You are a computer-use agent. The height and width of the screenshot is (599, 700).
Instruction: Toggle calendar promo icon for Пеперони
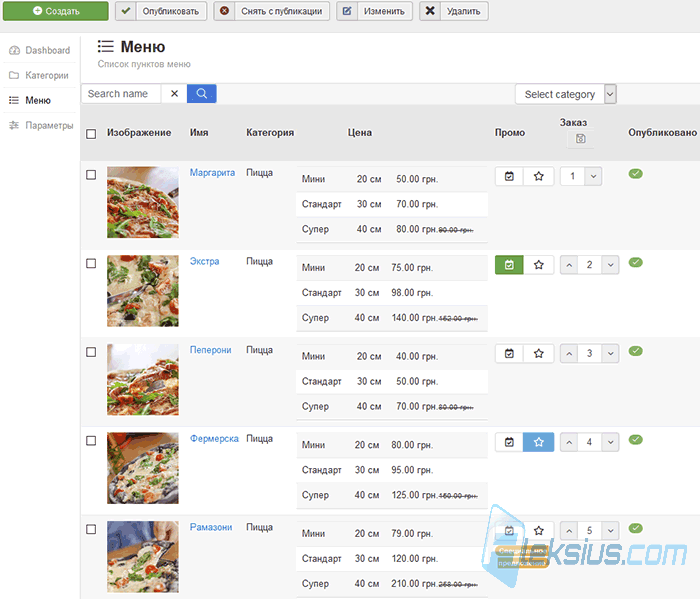(x=509, y=354)
